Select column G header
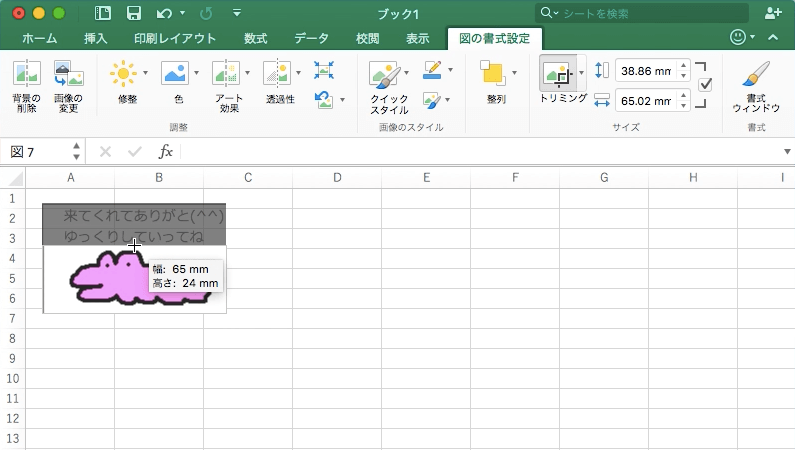The width and height of the screenshot is (795, 450). pyautogui.click(x=604, y=178)
